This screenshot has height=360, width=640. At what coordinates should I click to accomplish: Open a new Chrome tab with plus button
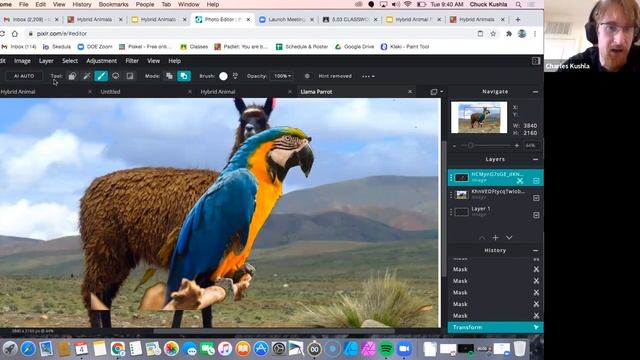click(x=518, y=20)
